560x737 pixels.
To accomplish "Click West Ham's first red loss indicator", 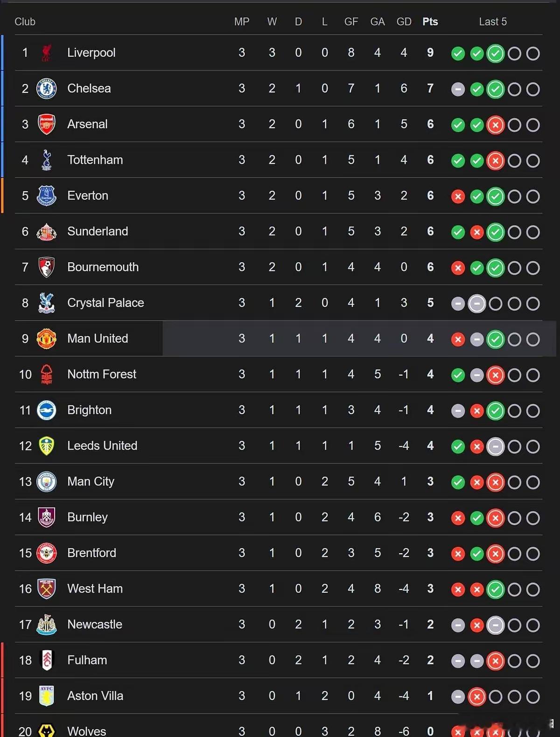I will point(458,590).
